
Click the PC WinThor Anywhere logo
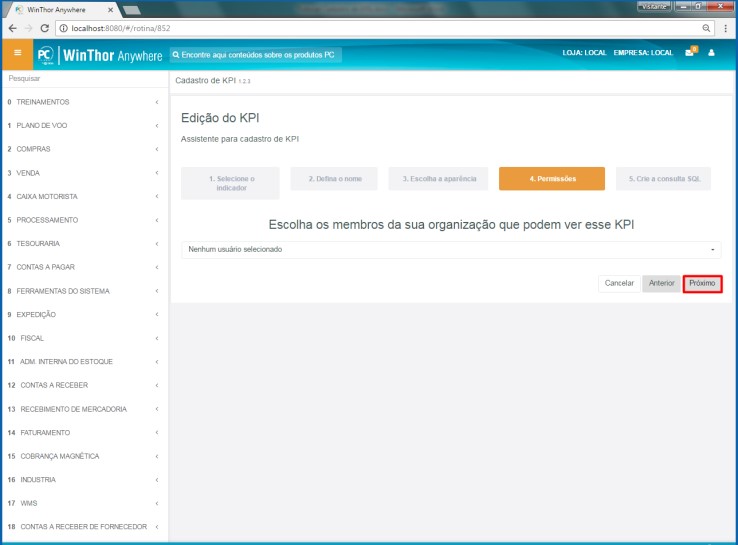pos(100,56)
